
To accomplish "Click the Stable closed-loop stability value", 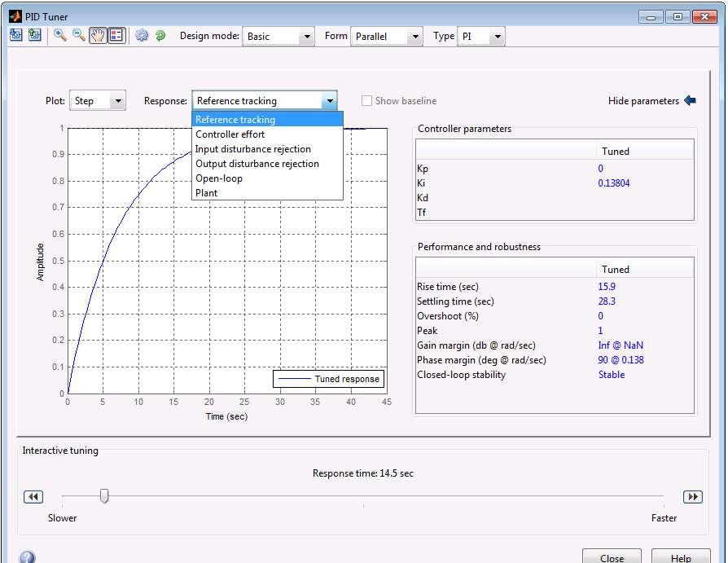I will pos(612,375).
